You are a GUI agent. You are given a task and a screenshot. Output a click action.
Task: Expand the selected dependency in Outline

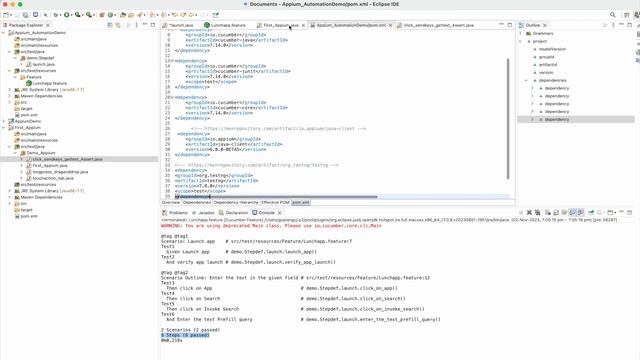click(532, 119)
